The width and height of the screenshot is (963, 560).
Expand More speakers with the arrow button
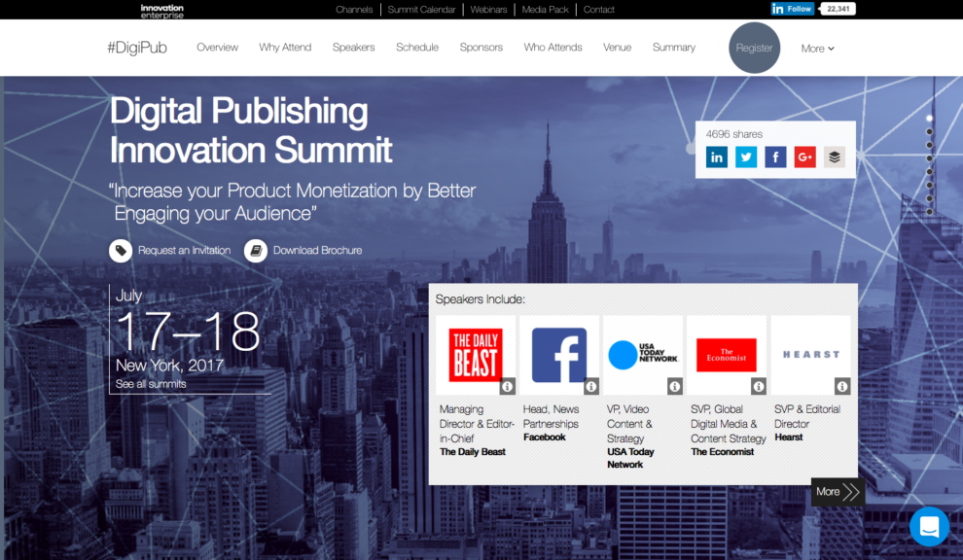coord(838,492)
